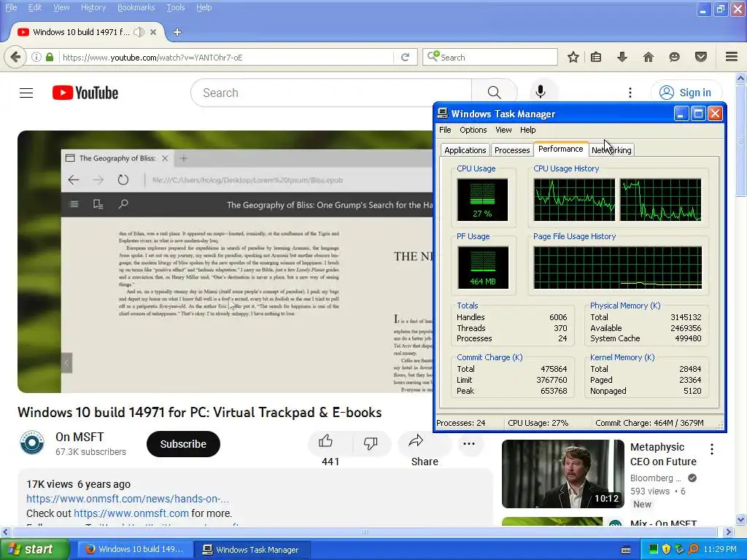The height and width of the screenshot is (560, 747).
Task: Click YouTube search magnifier button
Action: [x=494, y=93]
